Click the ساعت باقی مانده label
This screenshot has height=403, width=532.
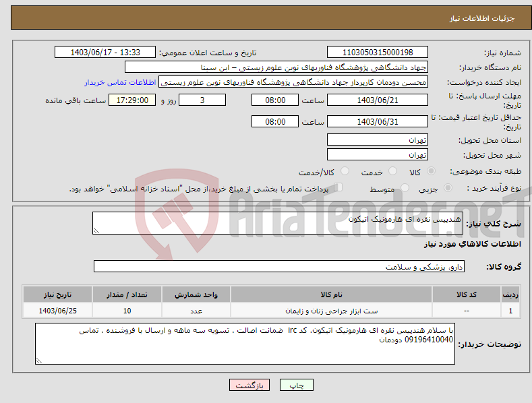(76, 101)
